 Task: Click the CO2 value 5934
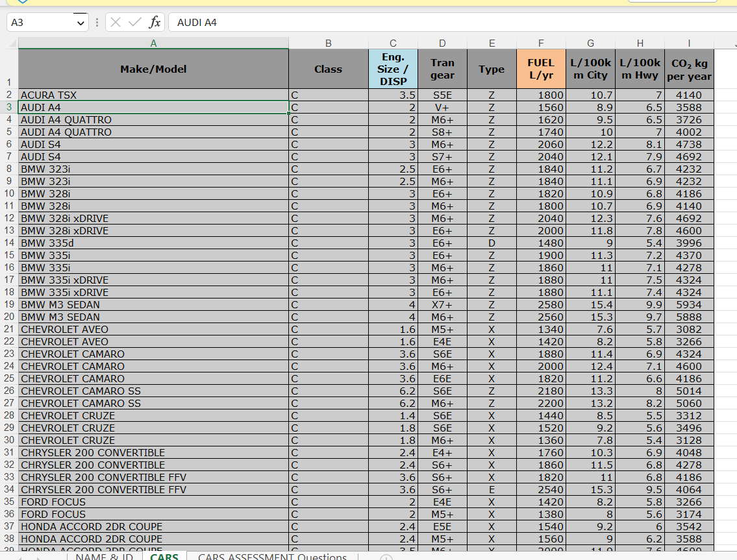click(x=689, y=304)
